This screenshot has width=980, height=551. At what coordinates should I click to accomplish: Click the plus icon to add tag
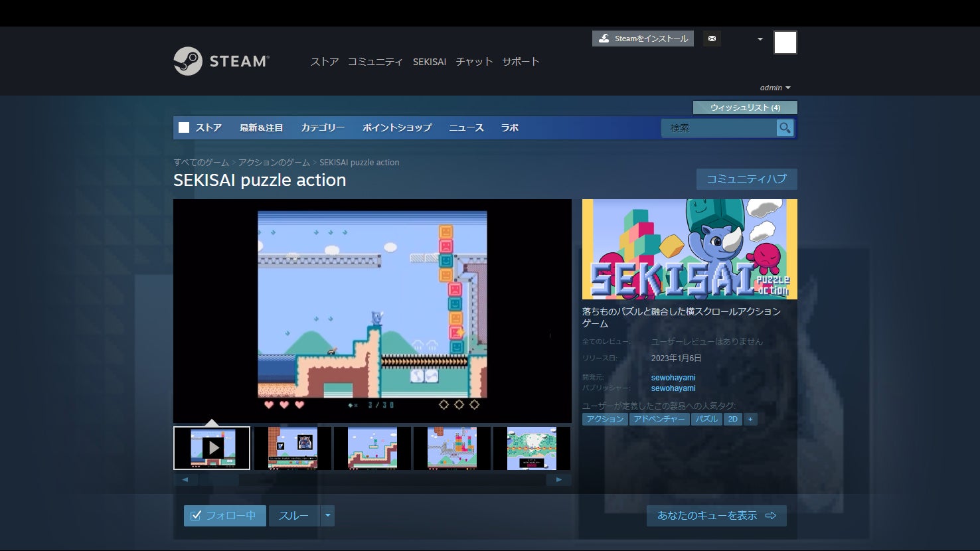750,419
